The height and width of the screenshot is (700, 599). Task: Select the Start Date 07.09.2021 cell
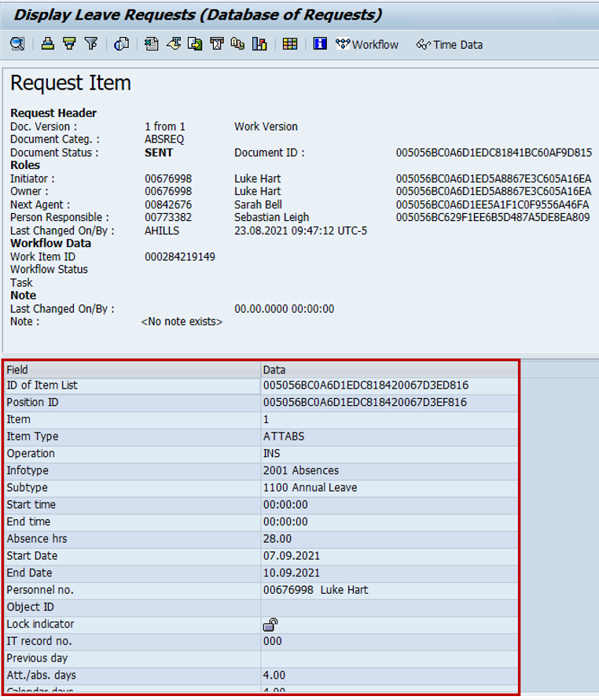click(389, 556)
